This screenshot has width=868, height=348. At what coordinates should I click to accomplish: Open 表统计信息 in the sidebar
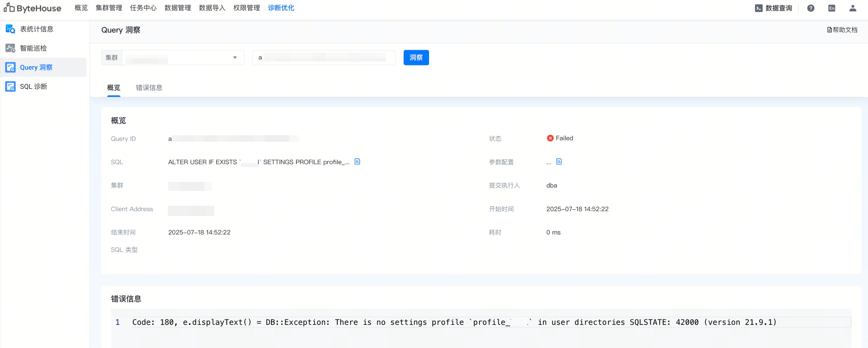[x=36, y=29]
